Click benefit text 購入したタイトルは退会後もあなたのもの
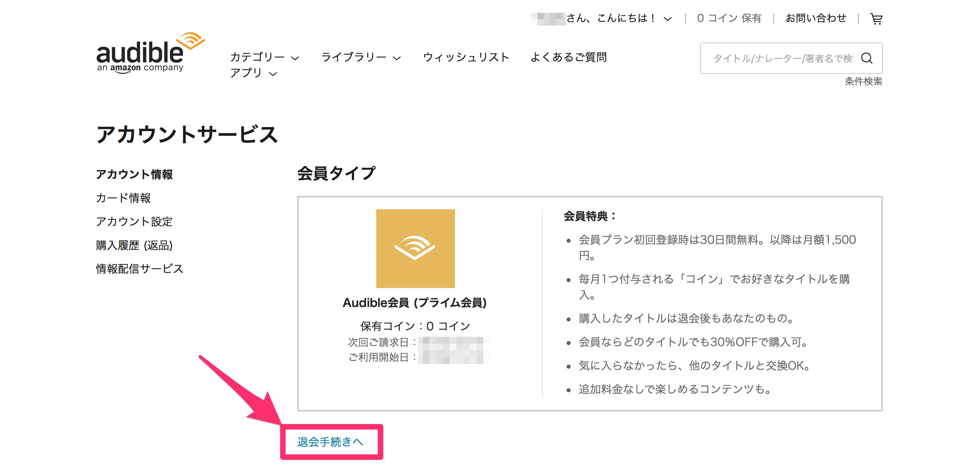The image size is (980, 465). coord(687,318)
